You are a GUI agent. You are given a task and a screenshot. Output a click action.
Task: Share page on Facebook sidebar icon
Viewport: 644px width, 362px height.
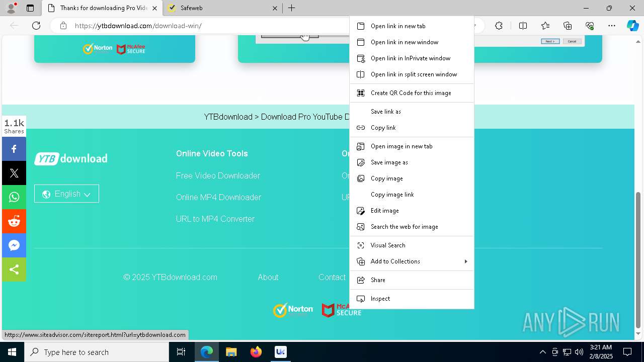tap(14, 149)
